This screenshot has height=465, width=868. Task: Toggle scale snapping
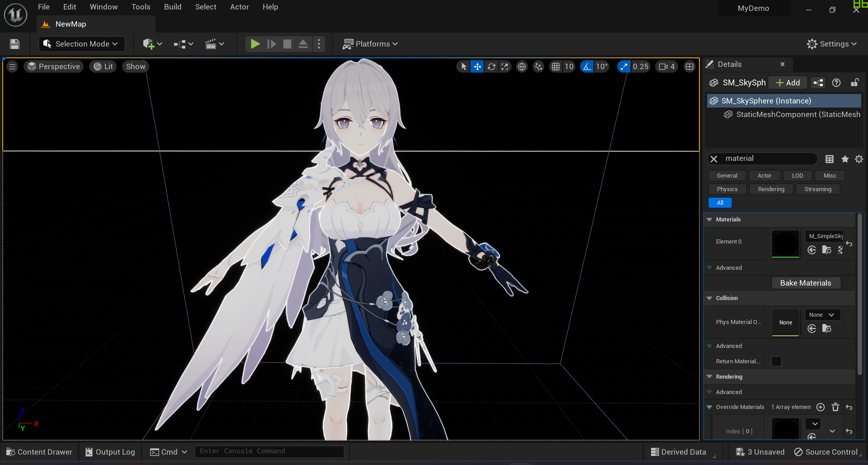pos(624,66)
